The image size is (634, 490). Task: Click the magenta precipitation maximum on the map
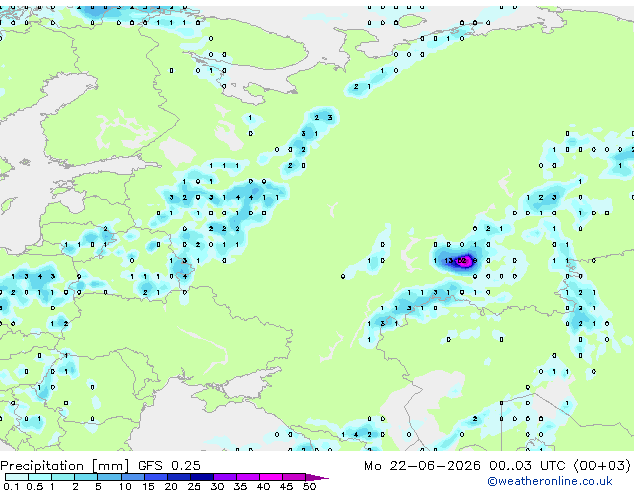463,261
